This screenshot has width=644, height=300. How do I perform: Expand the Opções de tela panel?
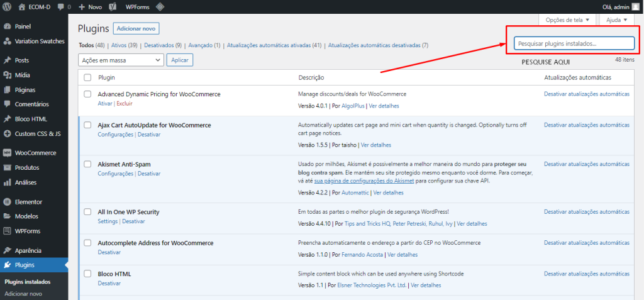pos(568,19)
